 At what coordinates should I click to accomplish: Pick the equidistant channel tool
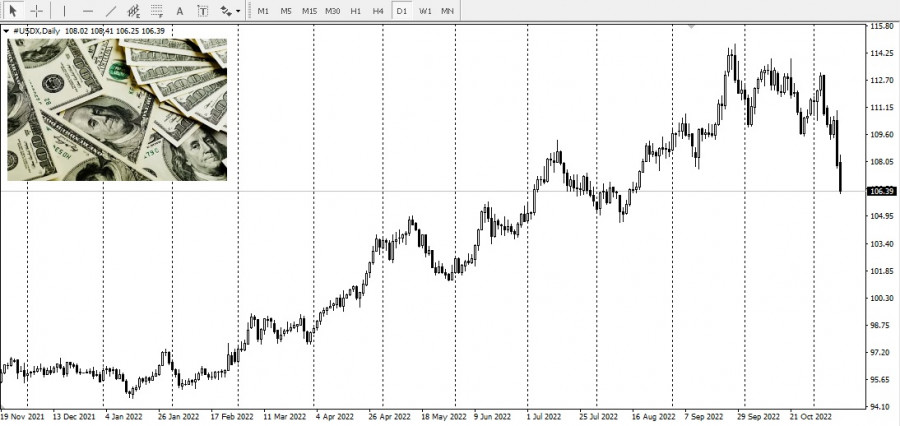coord(134,10)
